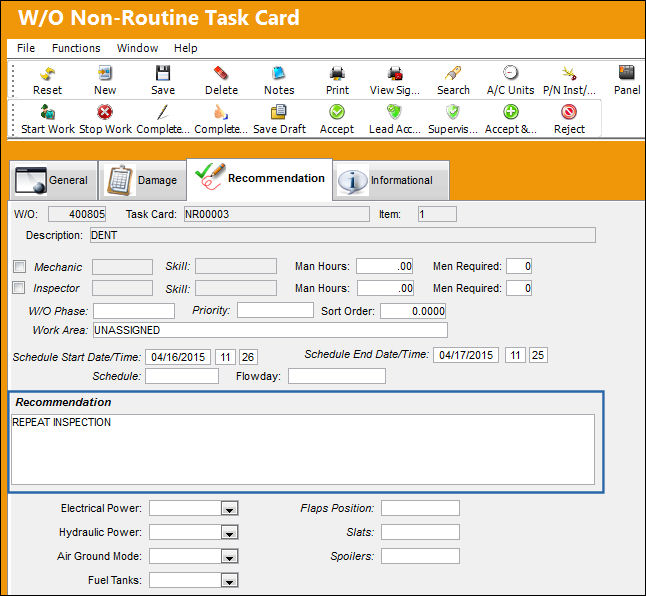The width and height of the screenshot is (646, 596).
Task: Click the Accept &... plus icon
Action: pyautogui.click(x=510, y=112)
